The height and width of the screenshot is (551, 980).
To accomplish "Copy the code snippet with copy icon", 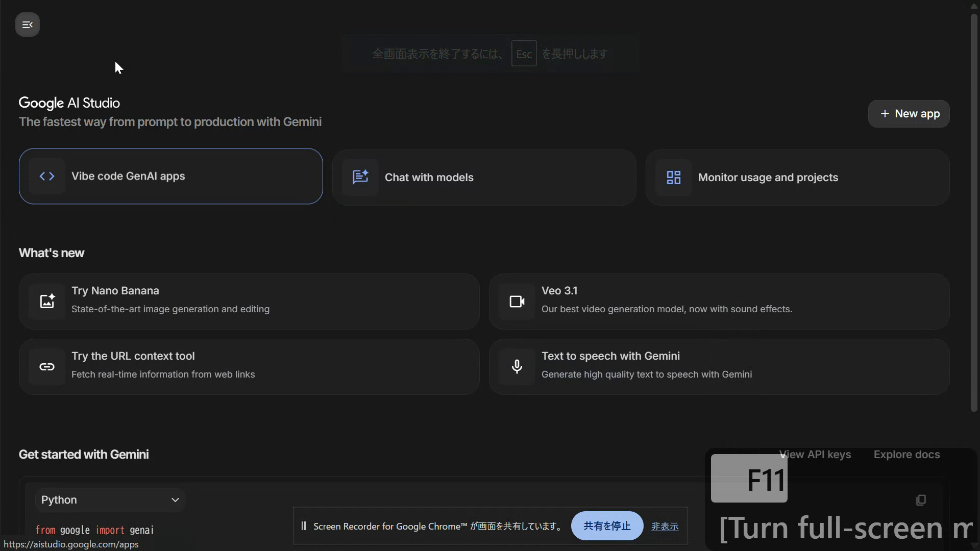I will (x=921, y=500).
